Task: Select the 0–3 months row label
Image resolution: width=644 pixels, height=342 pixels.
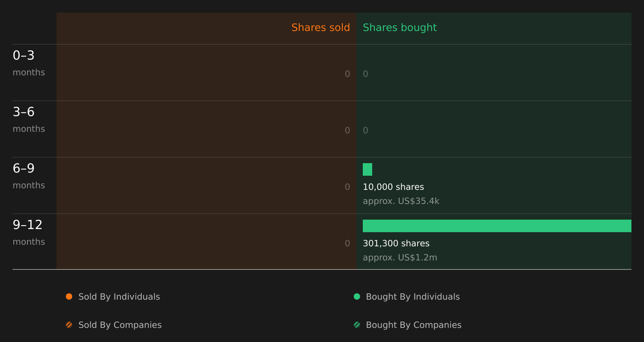Action: pyautogui.click(x=29, y=63)
